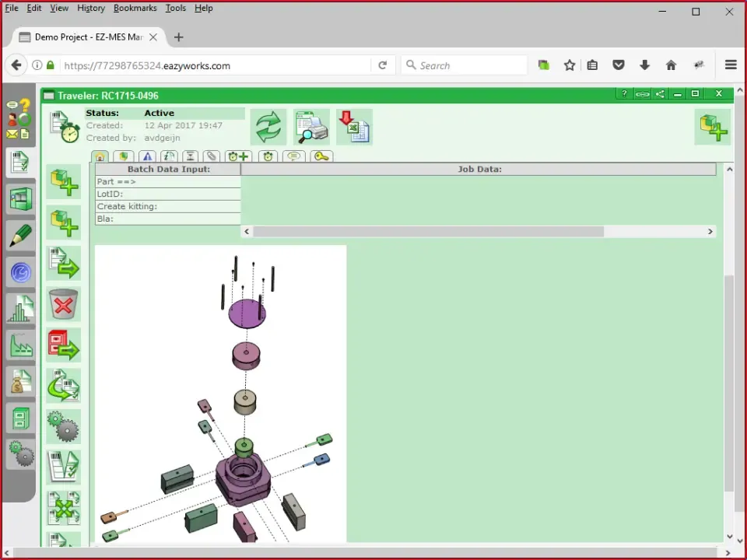The height and width of the screenshot is (560, 747).
Task: Refresh the traveler with the green sync icon
Action: click(x=268, y=127)
